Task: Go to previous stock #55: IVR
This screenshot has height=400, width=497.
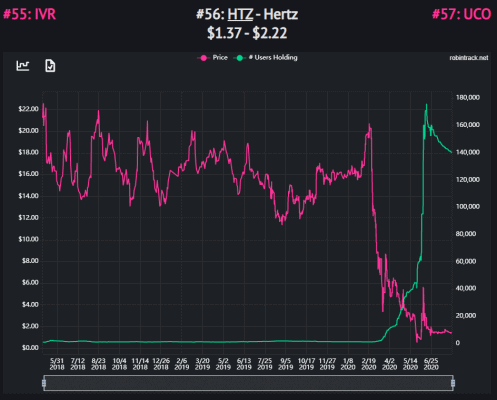Action: coord(30,14)
